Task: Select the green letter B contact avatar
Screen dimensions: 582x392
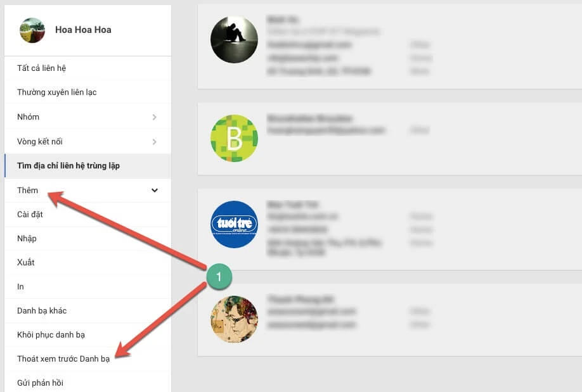Action: pos(234,138)
